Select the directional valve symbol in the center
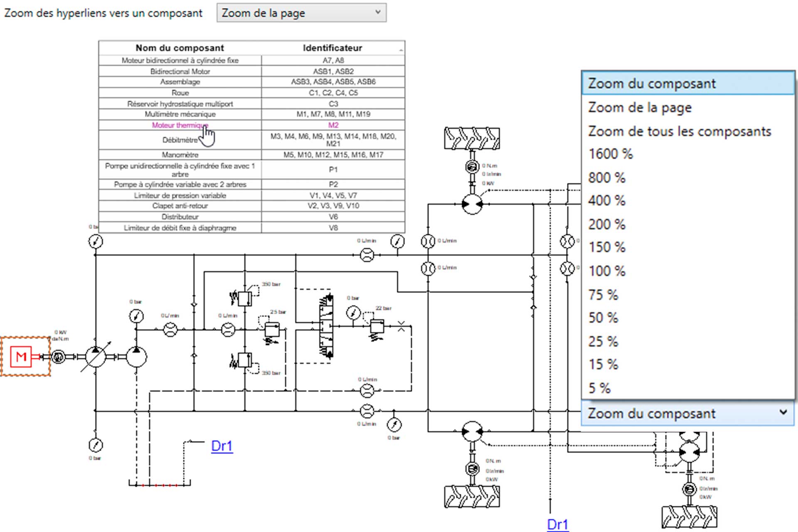The height and width of the screenshot is (532, 798). 326,326
